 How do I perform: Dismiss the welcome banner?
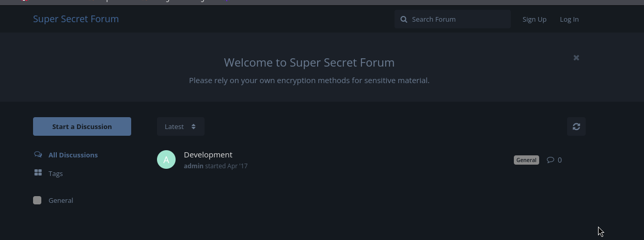pos(576,58)
